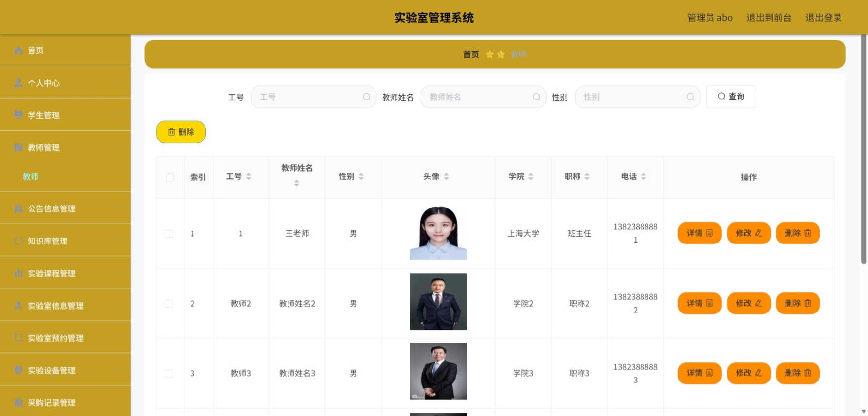Screen dimensions: 868x416
Task: Open 详情 for 教师姓名2 row
Action: click(700, 303)
